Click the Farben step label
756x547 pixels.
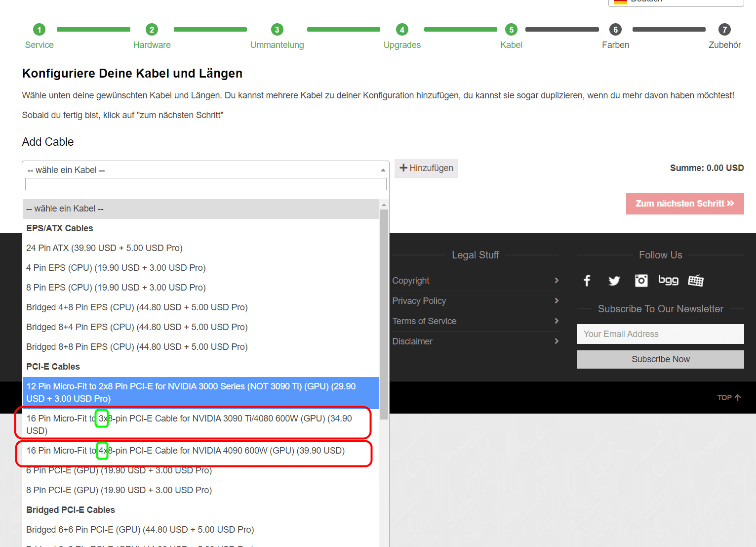click(x=615, y=45)
